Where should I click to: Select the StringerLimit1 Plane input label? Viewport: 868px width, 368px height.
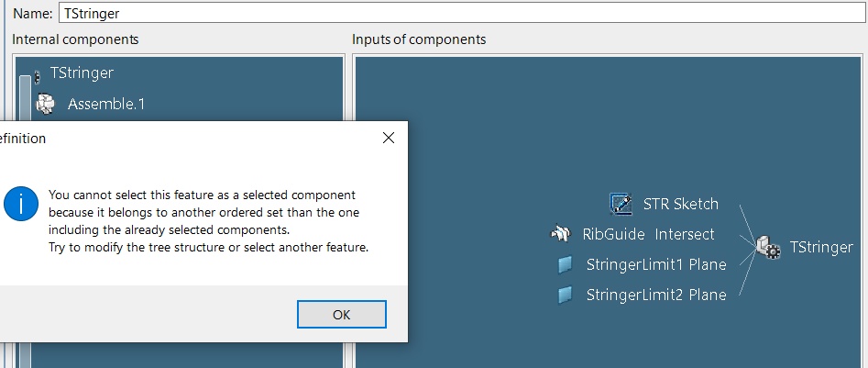[656, 264]
